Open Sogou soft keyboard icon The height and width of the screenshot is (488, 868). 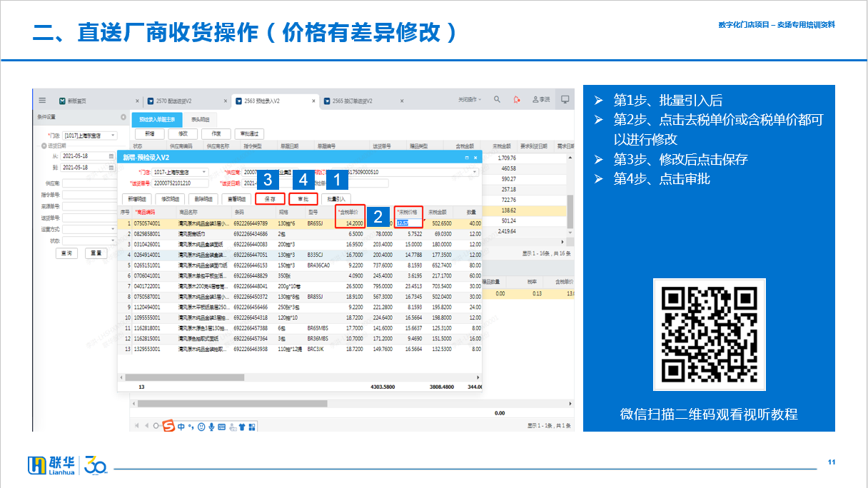click(x=222, y=427)
